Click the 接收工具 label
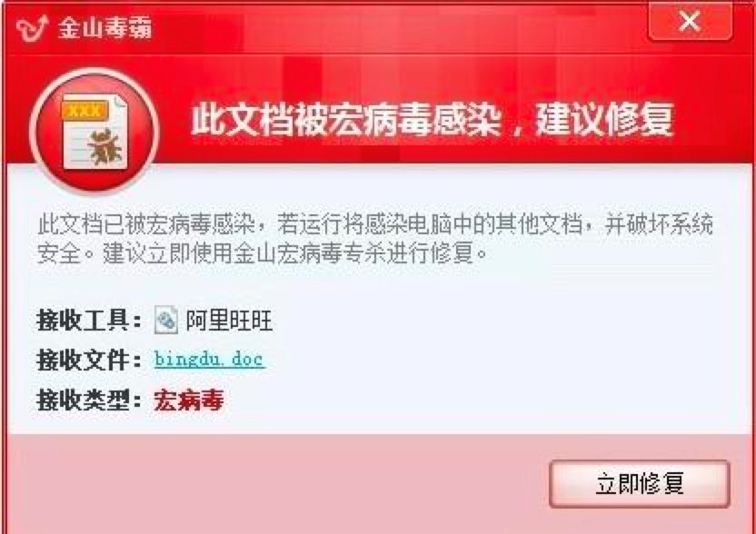The image size is (756, 534). click(89, 321)
